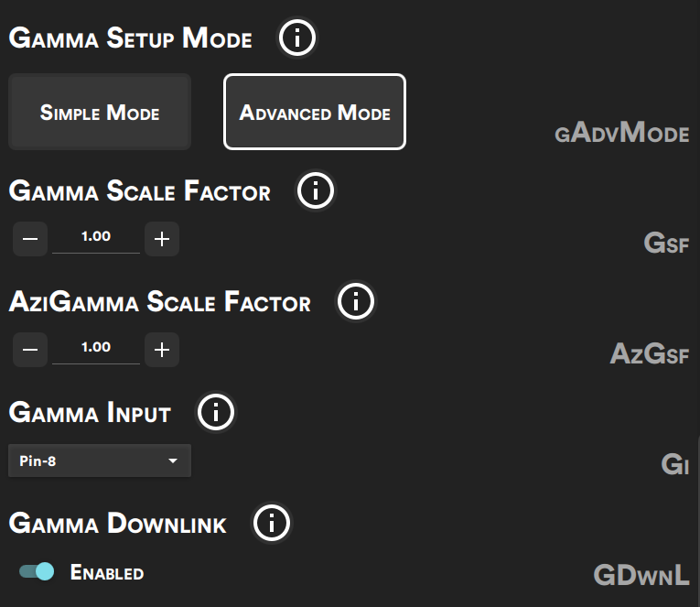Open the Pin-8 Gamma Input dropdown

(100, 461)
